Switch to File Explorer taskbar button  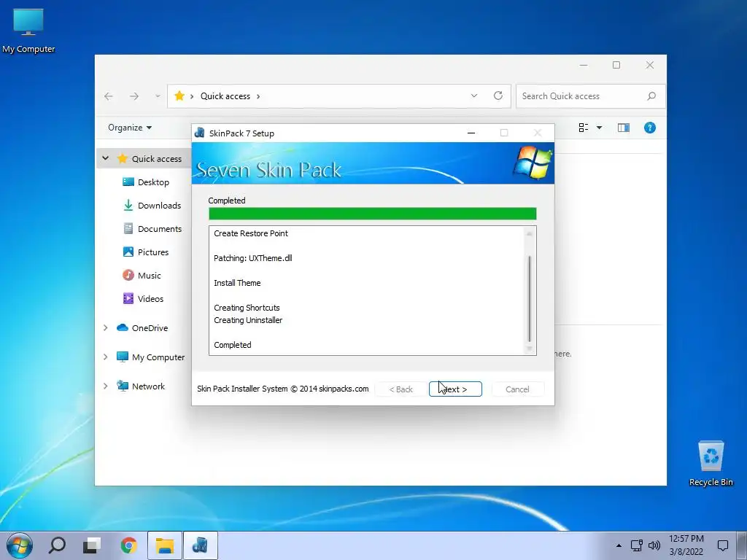coord(165,545)
